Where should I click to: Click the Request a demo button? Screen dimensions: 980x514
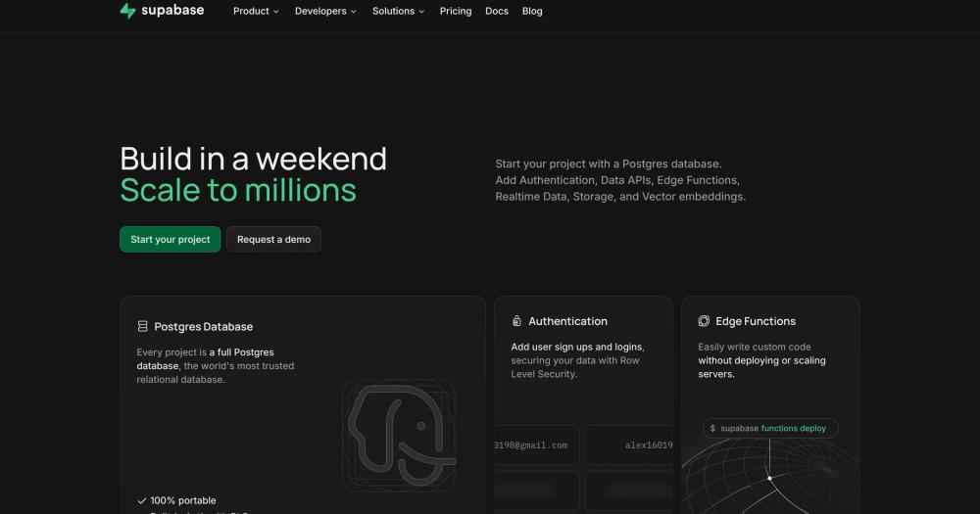click(273, 239)
